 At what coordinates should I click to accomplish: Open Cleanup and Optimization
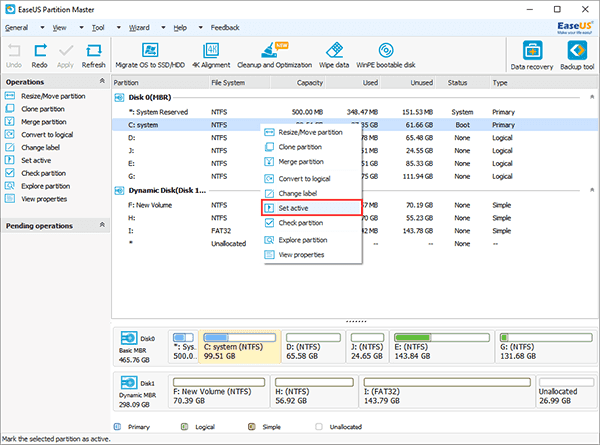point(274,56)
